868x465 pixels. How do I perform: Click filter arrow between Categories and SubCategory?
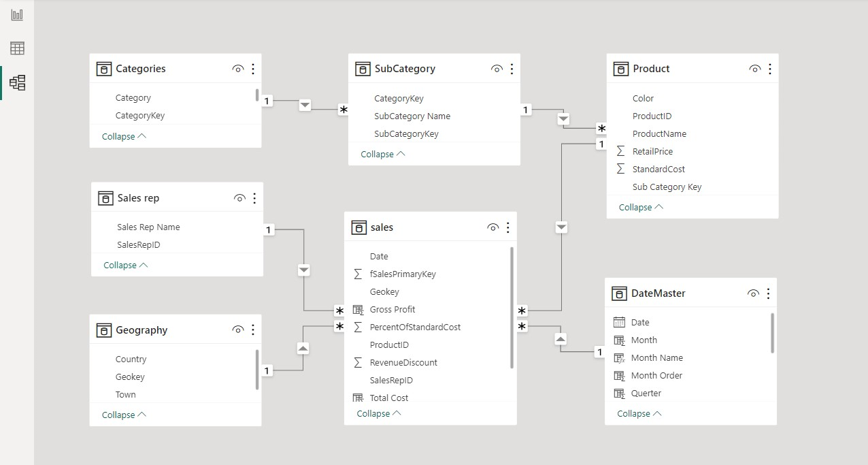pyautogui.click(x=305, y=105)
